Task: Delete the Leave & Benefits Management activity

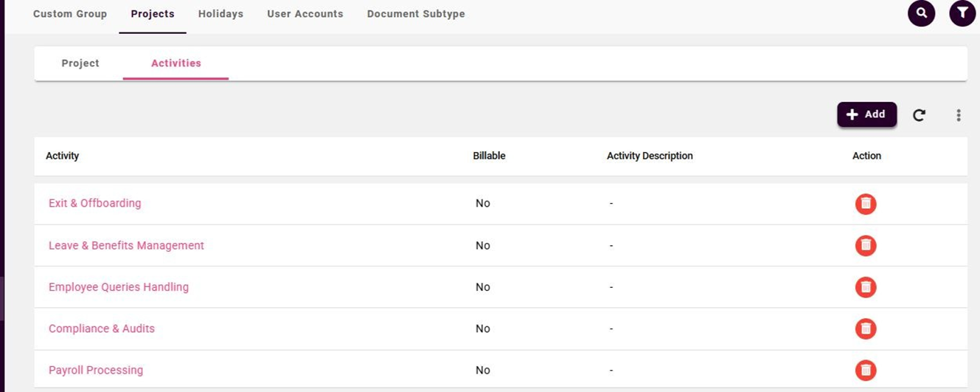Action: 866,245
